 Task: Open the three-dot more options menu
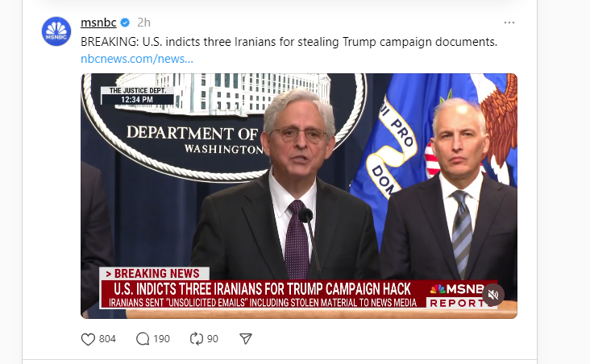509,23
